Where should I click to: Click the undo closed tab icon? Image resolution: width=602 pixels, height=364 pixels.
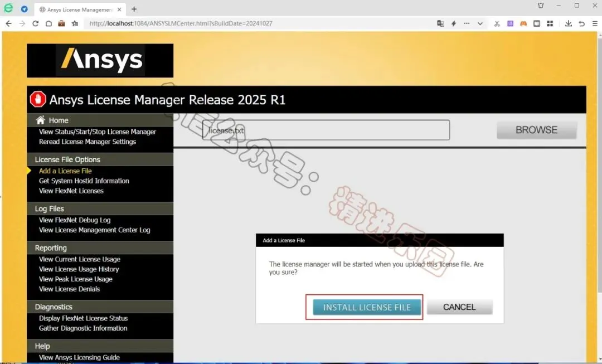pos(581,23)
